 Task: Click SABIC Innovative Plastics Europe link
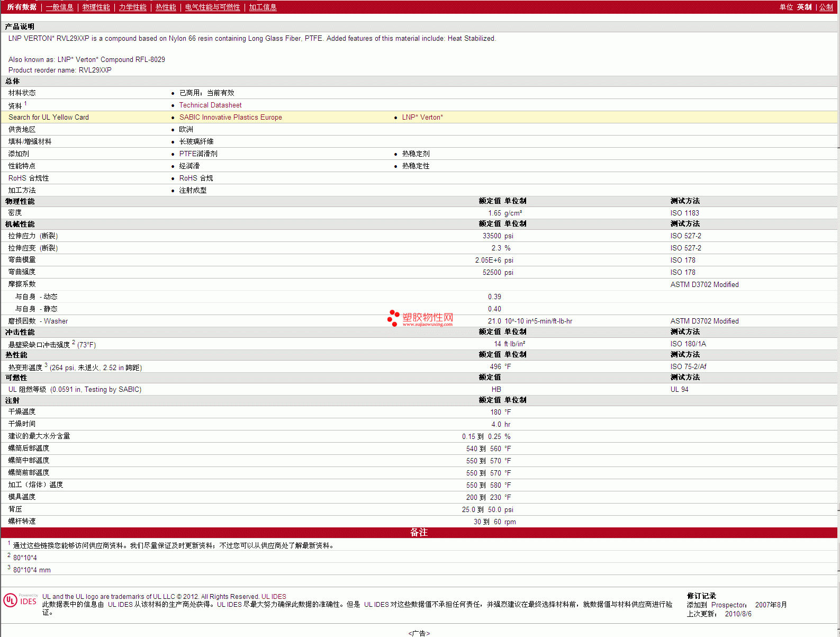click(x=230, y=118)
